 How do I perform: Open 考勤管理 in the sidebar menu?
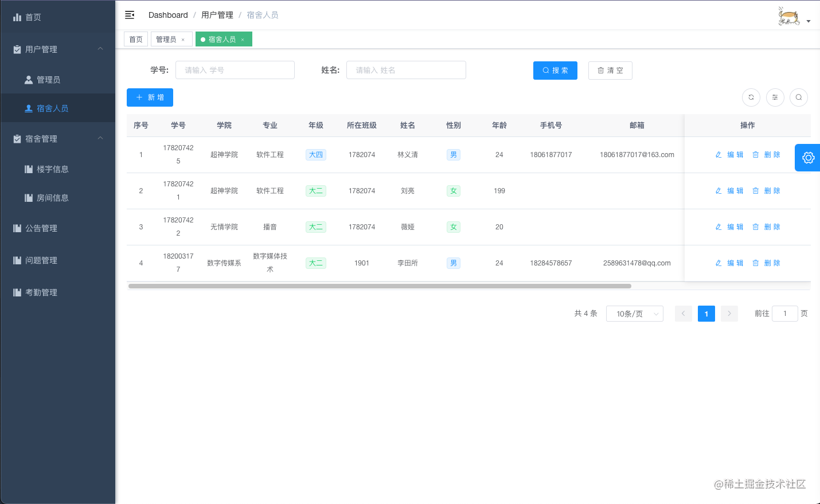58,292
